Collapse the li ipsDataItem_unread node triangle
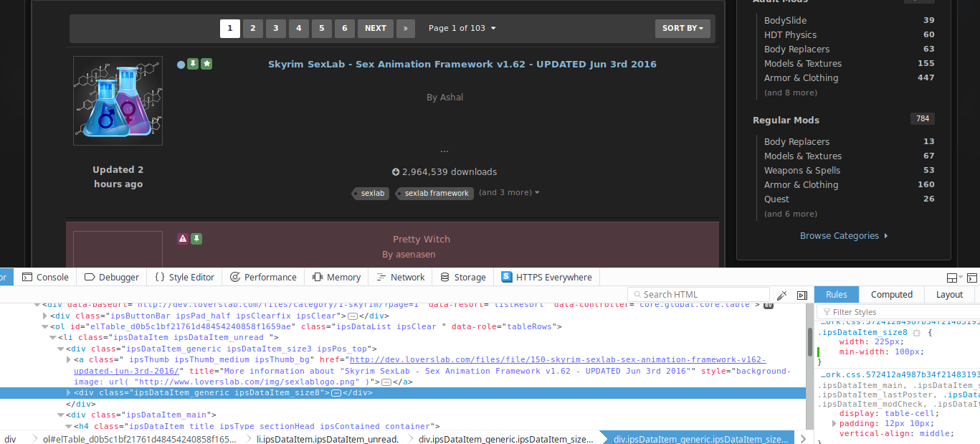980x444 pixels. pos(53,338)
